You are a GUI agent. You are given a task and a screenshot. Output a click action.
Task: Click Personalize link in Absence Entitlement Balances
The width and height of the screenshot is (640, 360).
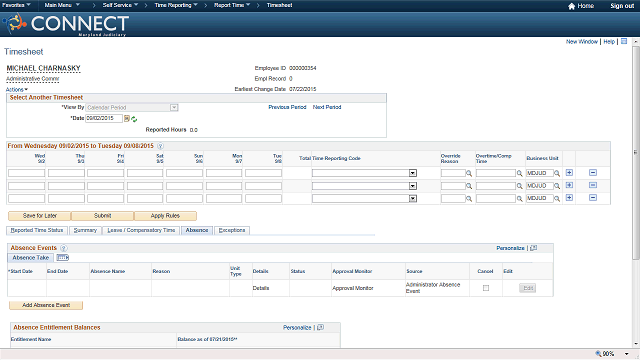point(297,328)
